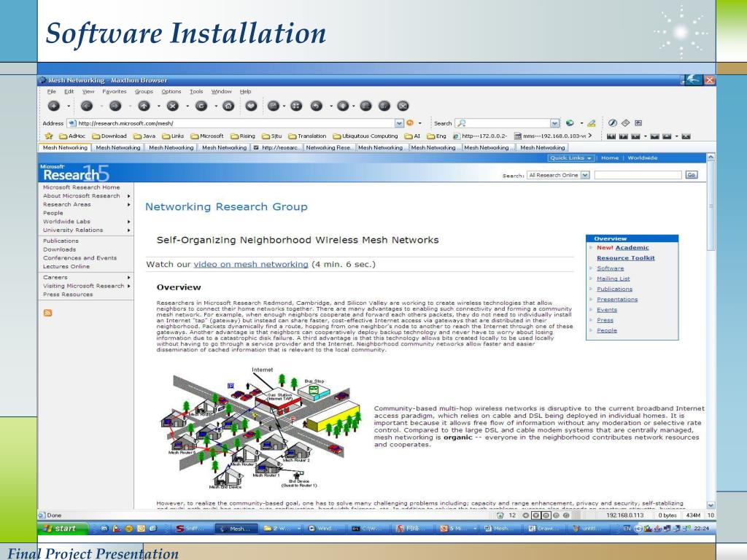
Task: Open the File menu
Action: click(x=52, y=91)
